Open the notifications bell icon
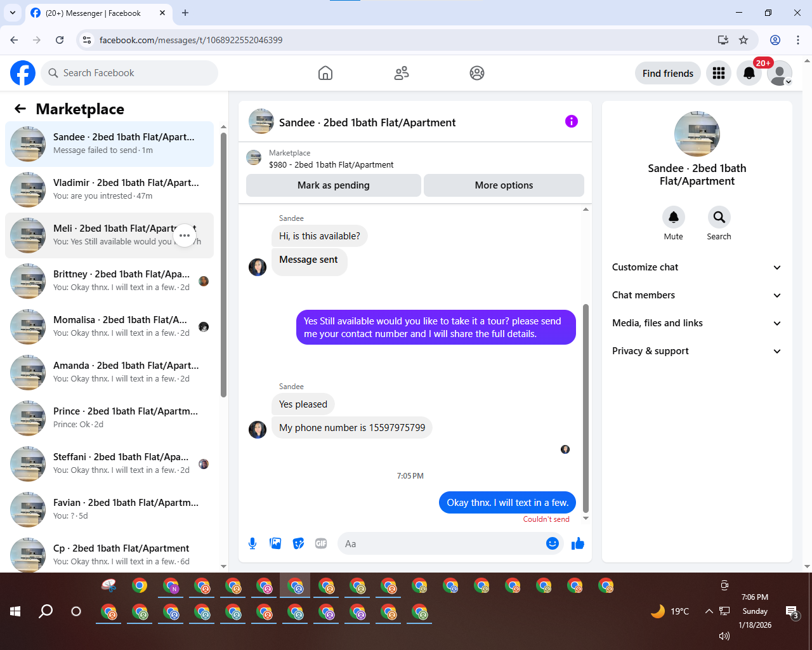Screen dimensions: 812x650 point(749,73)
